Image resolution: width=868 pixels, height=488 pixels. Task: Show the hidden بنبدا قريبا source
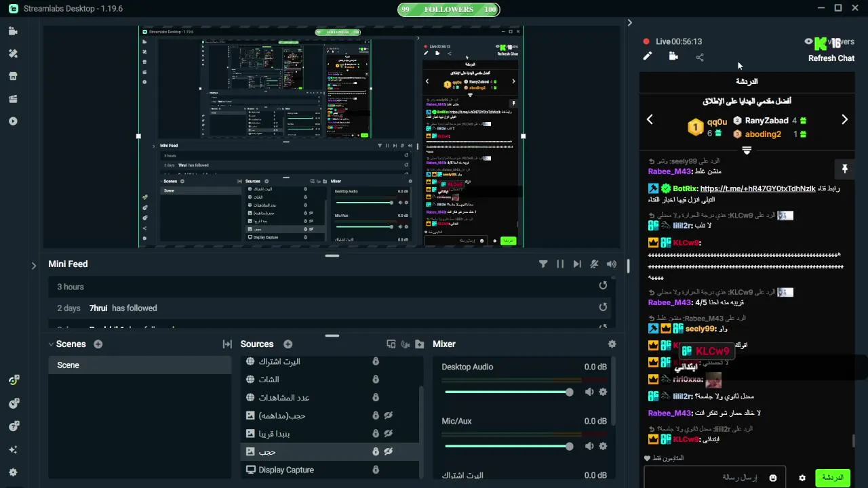[389, 433]
